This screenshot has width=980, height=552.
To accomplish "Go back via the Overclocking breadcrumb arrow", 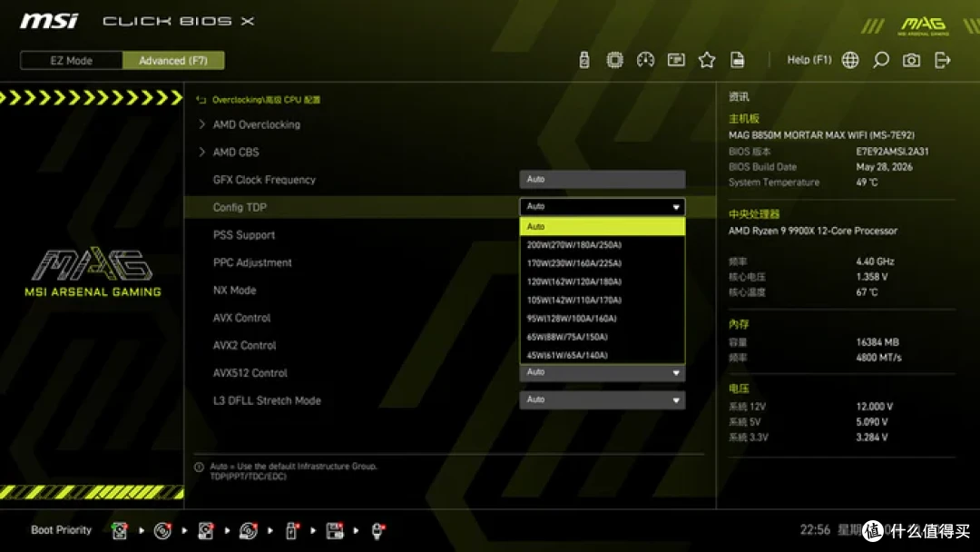I will [x=201, y=100].
